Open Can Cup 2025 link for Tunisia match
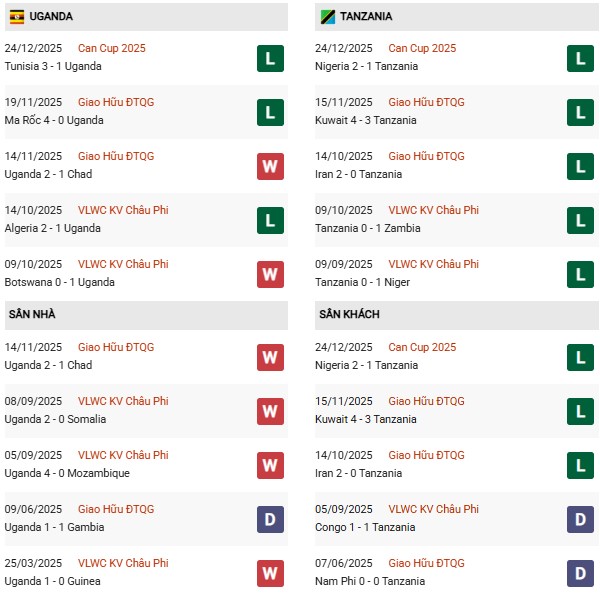Viewport: 600px width, 594px height. point(112,48)
